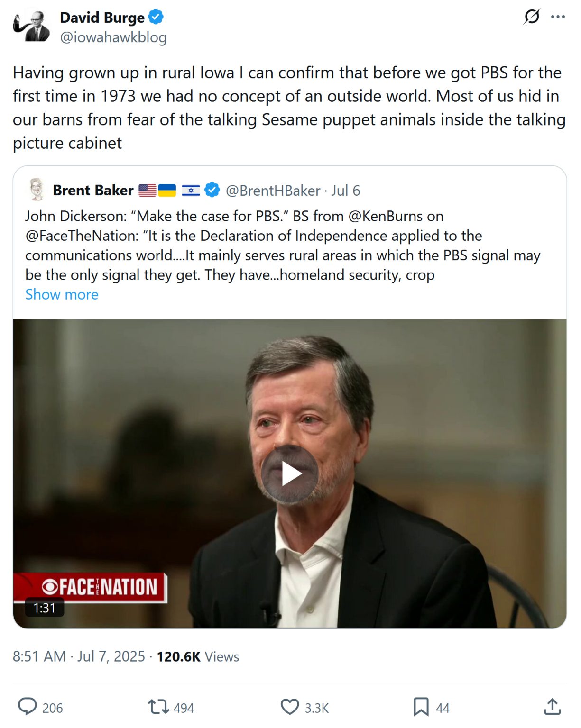Open the share upload icon
581x728 pixels.
pyautogui.click(x=552, y=707)
